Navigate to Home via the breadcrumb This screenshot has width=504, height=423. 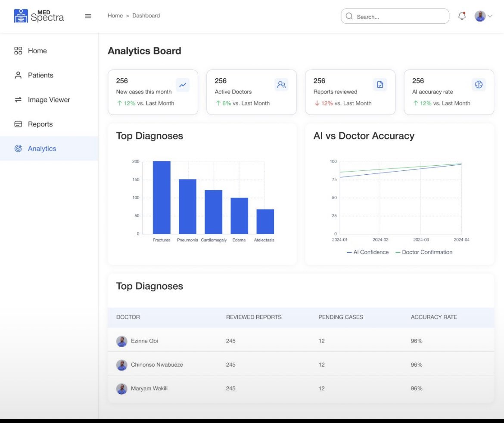[x=115, y=15]
